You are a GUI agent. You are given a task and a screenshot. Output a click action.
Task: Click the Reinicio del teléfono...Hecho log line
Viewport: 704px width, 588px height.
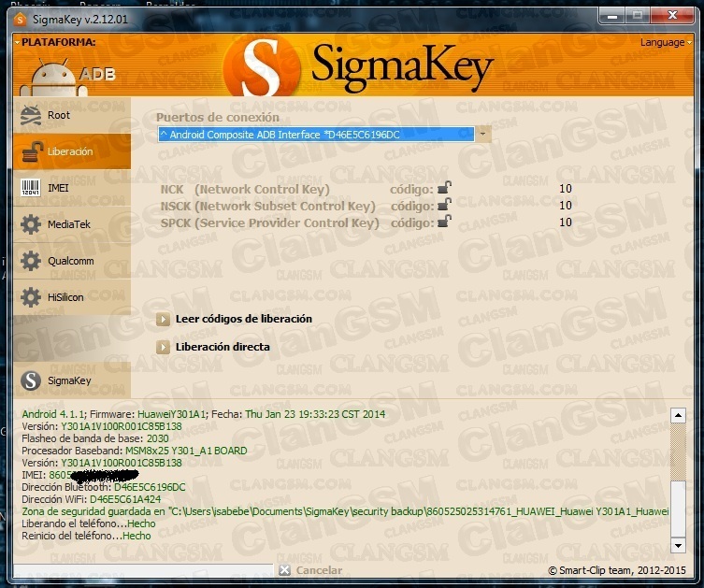pyautogui.click(x=86, y=536)
